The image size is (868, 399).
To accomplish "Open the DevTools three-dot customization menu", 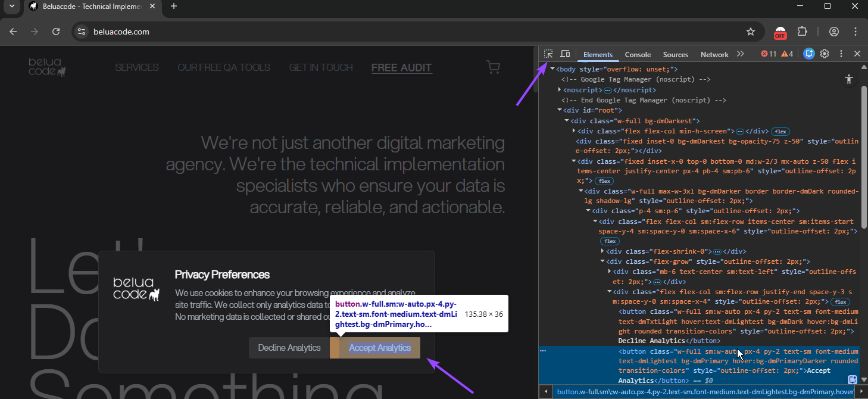I will point(841,54).
